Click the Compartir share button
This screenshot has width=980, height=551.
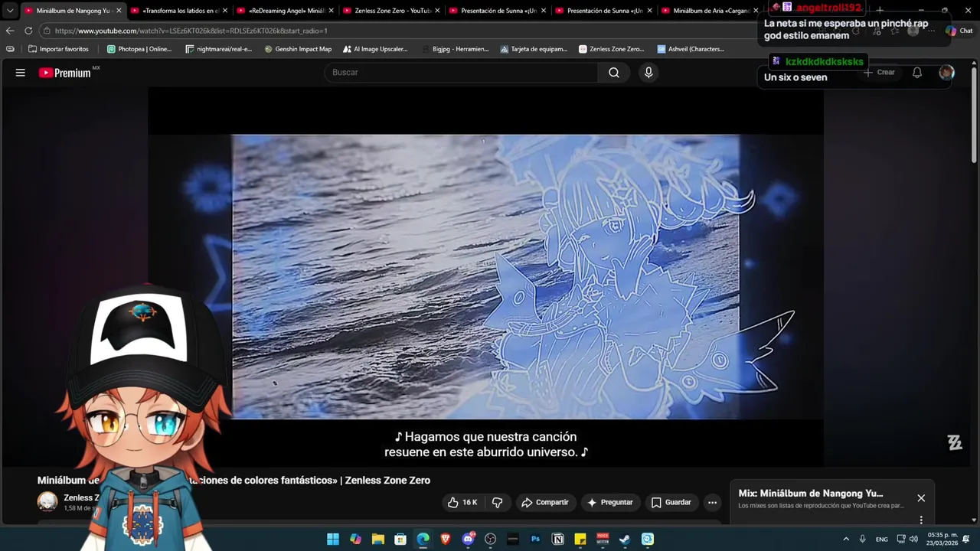pyautogui.click(x=545, y=503)
